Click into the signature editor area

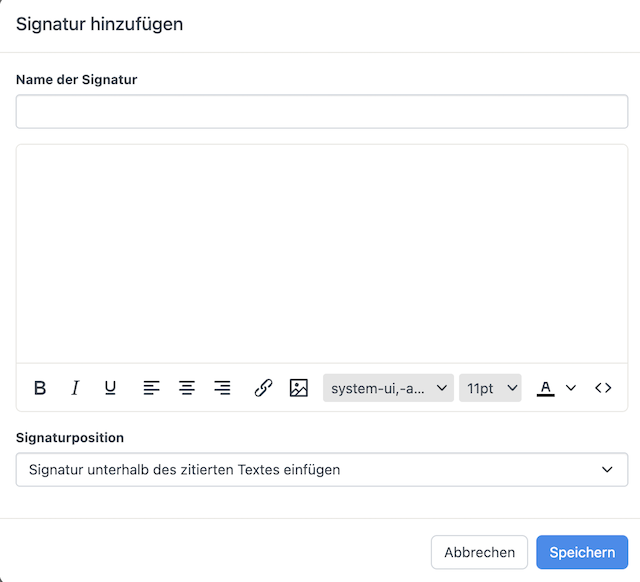(x=322, y=253)
